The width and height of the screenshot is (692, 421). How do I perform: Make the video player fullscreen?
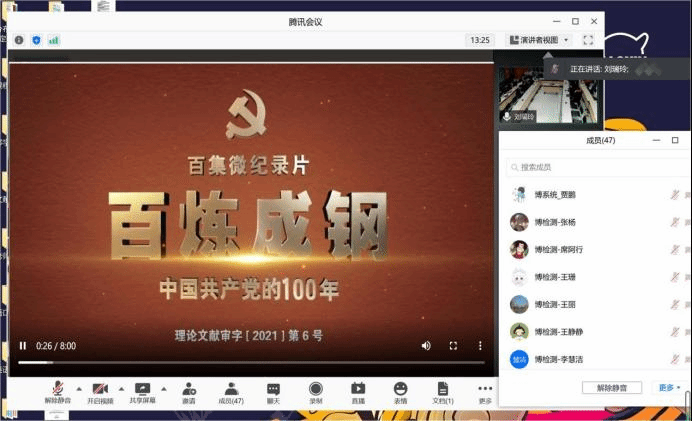453,346
